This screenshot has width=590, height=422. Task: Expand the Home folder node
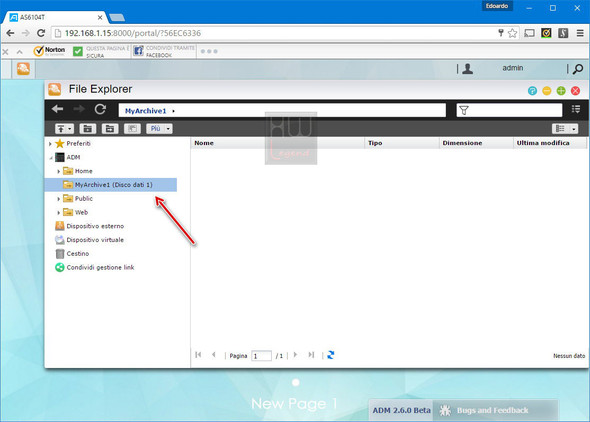click(x=59, y=172)
